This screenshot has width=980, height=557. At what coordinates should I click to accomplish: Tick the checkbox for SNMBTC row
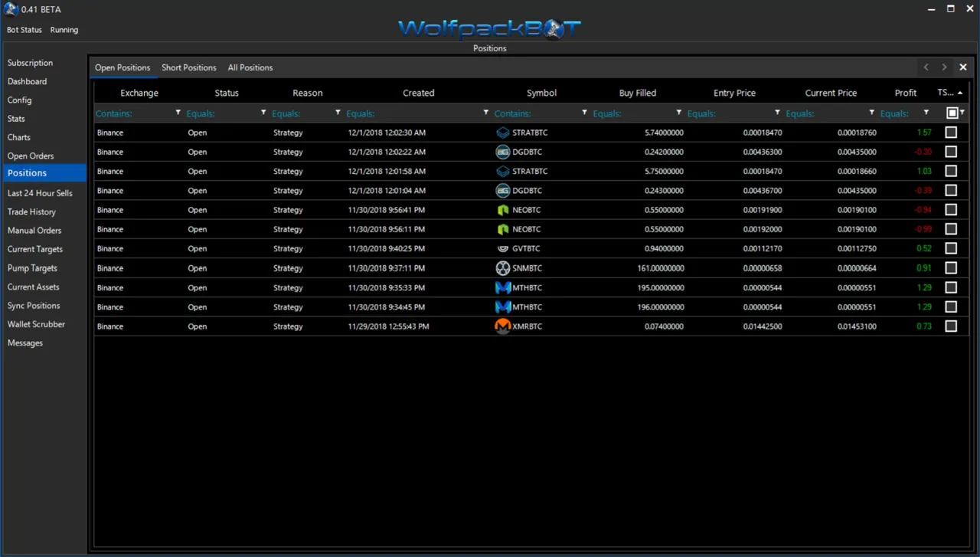point(951,268)
